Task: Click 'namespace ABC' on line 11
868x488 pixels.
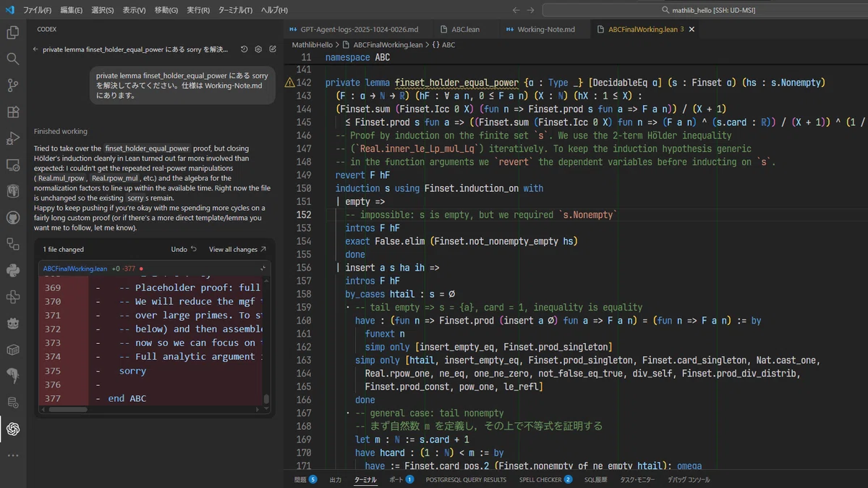Action: (x=357, y=57)
